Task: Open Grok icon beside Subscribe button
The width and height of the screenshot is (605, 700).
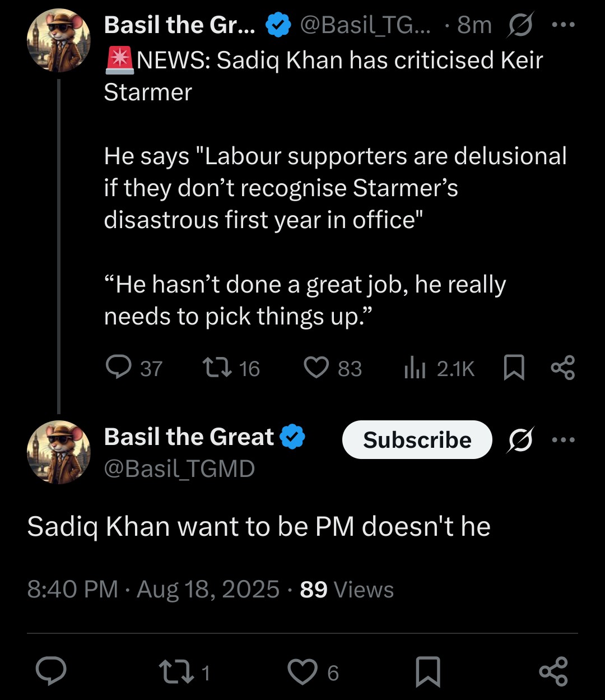Action: [x=521, y=440]
